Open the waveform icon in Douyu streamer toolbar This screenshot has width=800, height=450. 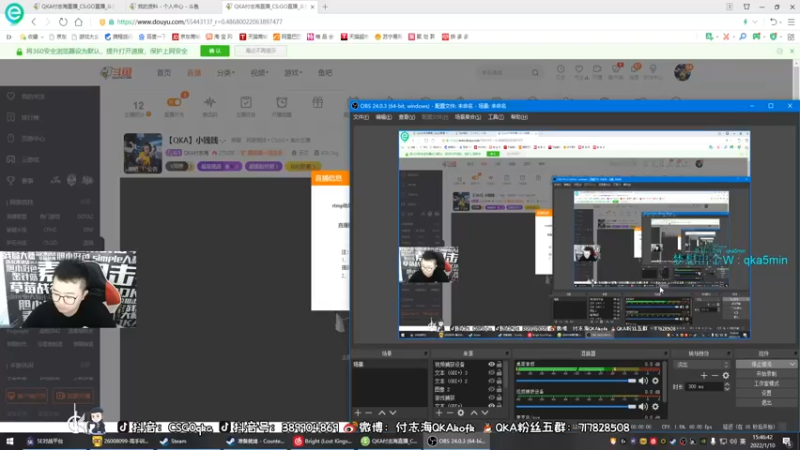pos(210,102)
